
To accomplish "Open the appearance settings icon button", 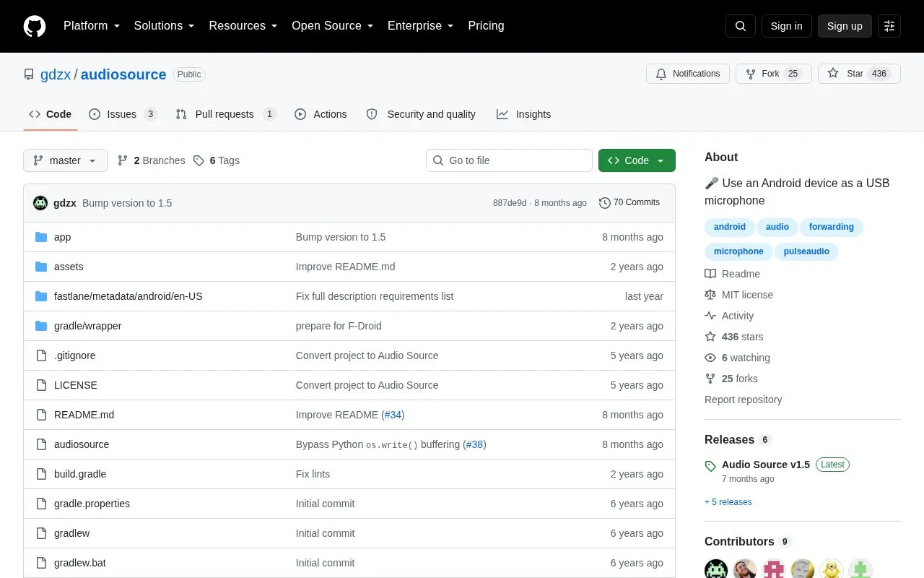I will 889,26.
